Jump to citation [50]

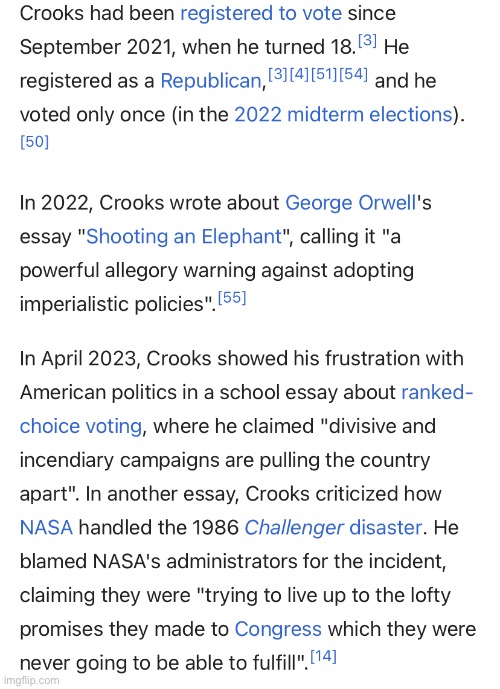point(34,142)
